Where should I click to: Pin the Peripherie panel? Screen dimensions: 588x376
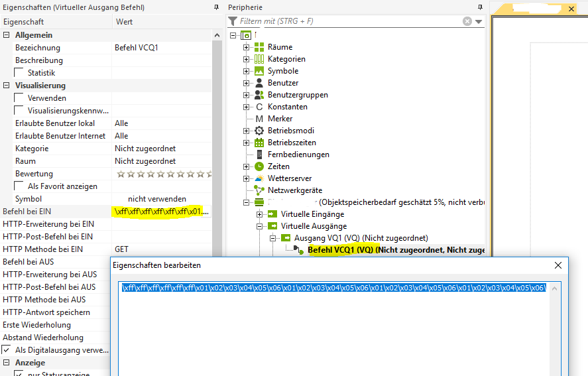[x=480, y=7]
